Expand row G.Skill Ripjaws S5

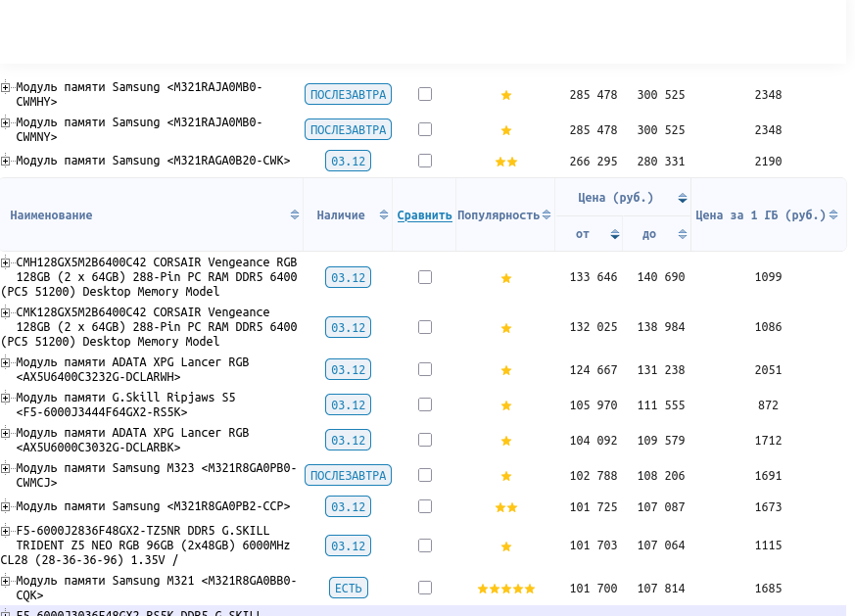click(x=5, y=398)
